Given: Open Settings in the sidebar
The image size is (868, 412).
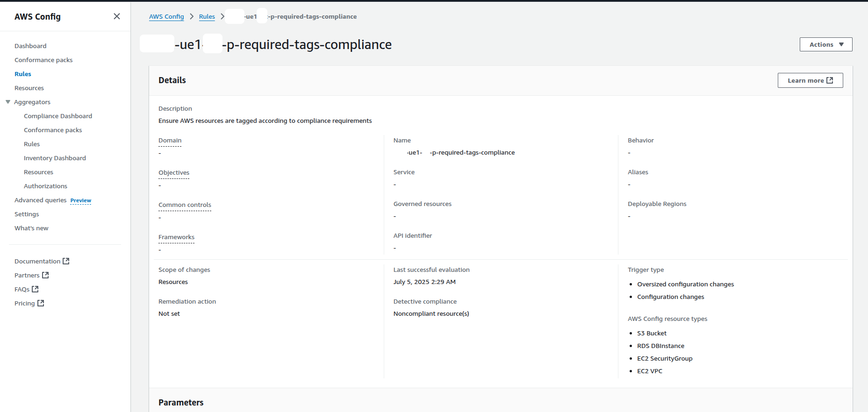Looking at the screenshot, I should tap(27, 214).
